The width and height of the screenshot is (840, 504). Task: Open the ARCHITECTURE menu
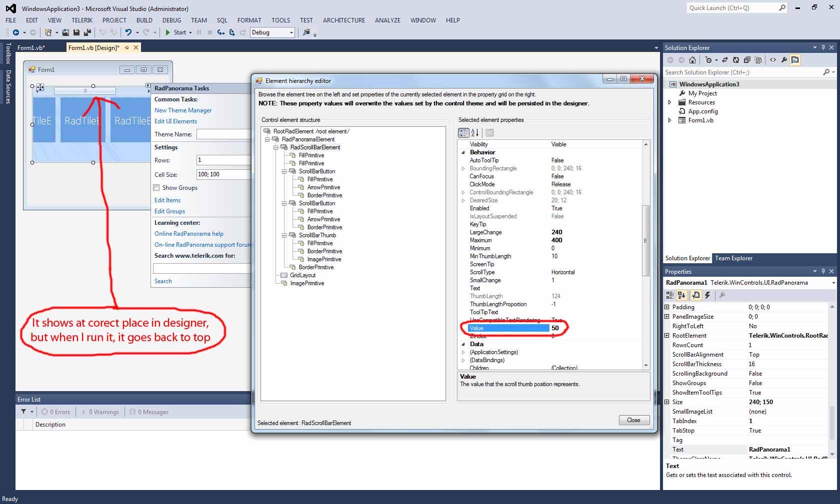point(344,20)
